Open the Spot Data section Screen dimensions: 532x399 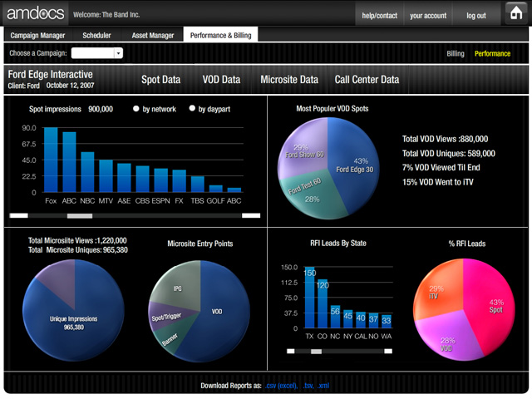coord(160,80)
